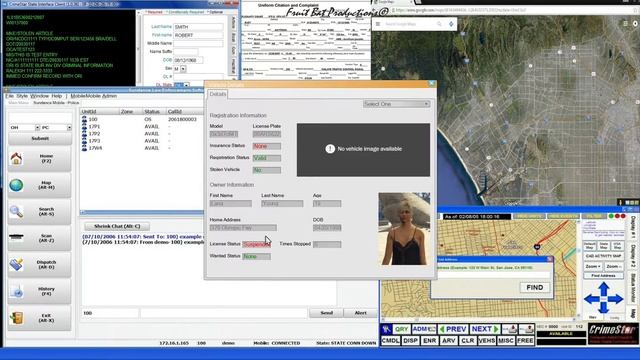The width and height of the screenshot is (640, 360).
Task: Select the unit icon for row 17P2
Action: pos(84,134)
